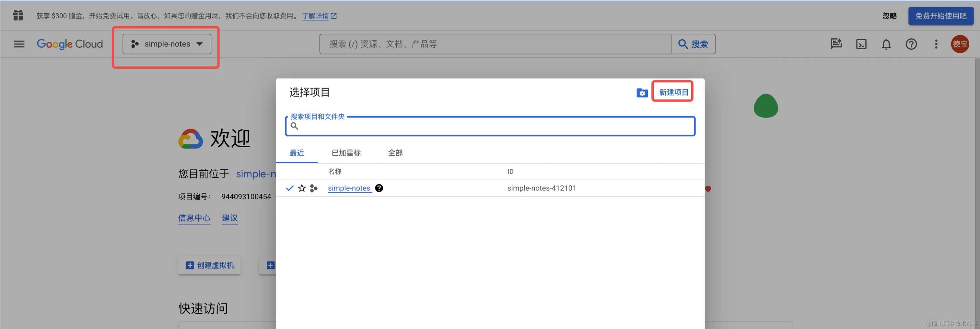Click the project icon beside simple-notes row
The image size is (980, 329).
pyautogui.click(x=313, y=188)
